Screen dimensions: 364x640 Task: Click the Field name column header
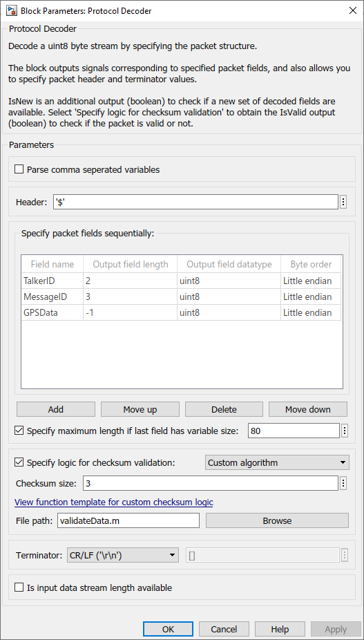pos(52,264)
